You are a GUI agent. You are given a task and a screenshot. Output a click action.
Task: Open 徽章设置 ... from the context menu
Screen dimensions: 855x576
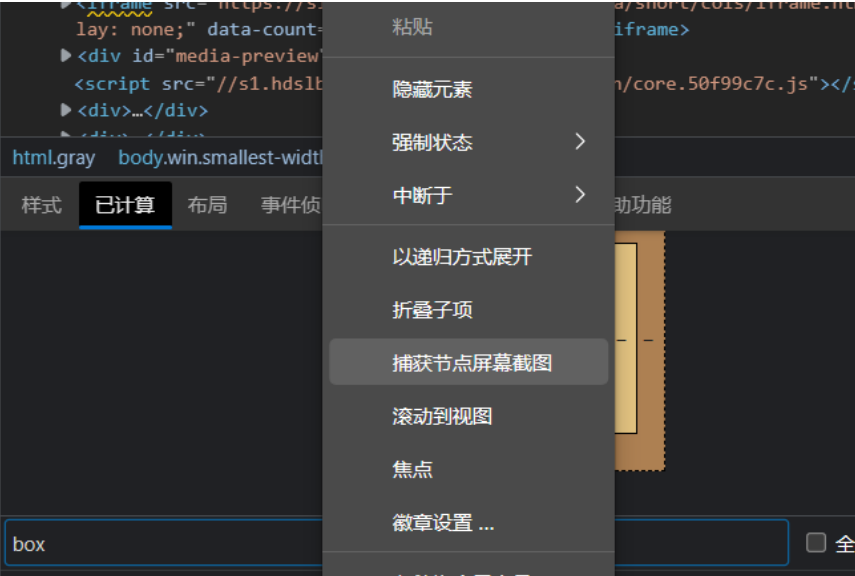click(468, 523)
